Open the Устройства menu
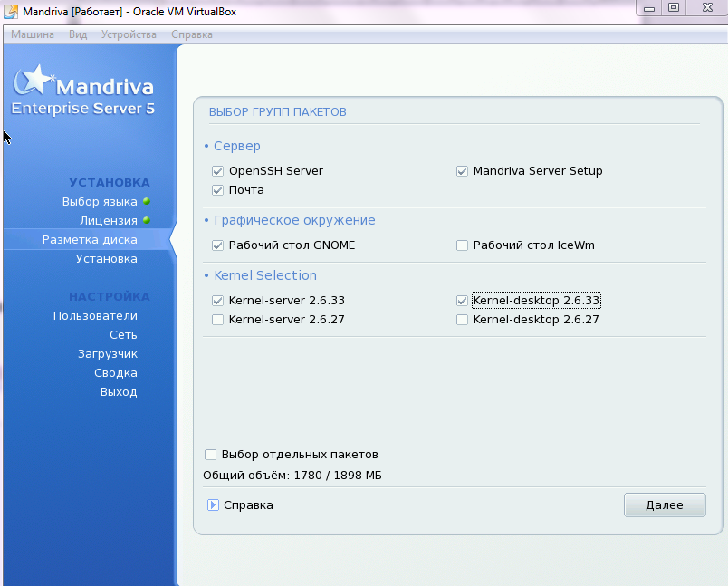The height and width of the screenshot is (586, 728). click(129, 34)
